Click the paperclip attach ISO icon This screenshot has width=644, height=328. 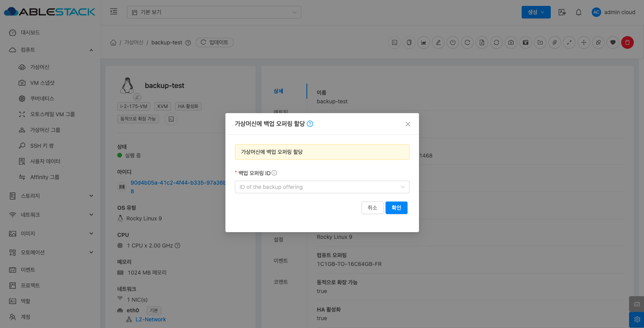tap(554, 42)
